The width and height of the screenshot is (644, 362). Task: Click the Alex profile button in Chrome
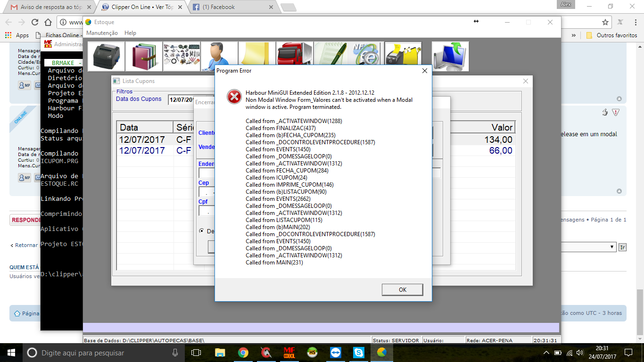tap(566, 4)
